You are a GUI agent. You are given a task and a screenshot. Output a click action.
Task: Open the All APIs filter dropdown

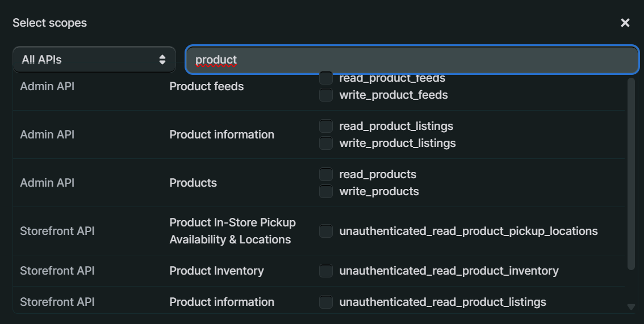[94, 60]
